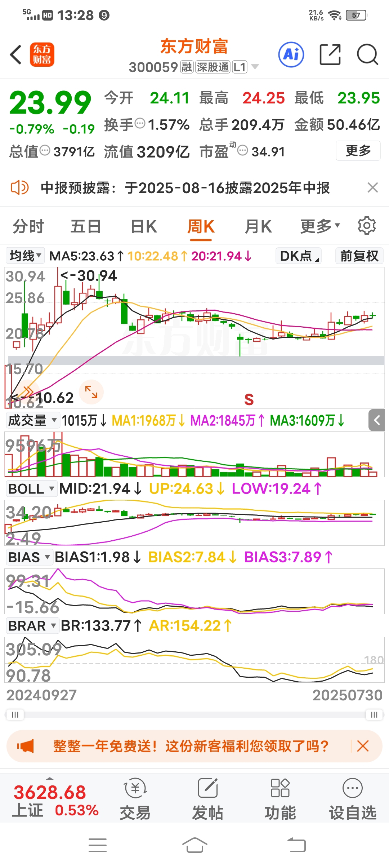Tap the BOLL sub-chart
Image resolution: width=389 pixels, height=868 pixels.
[194, 523]
